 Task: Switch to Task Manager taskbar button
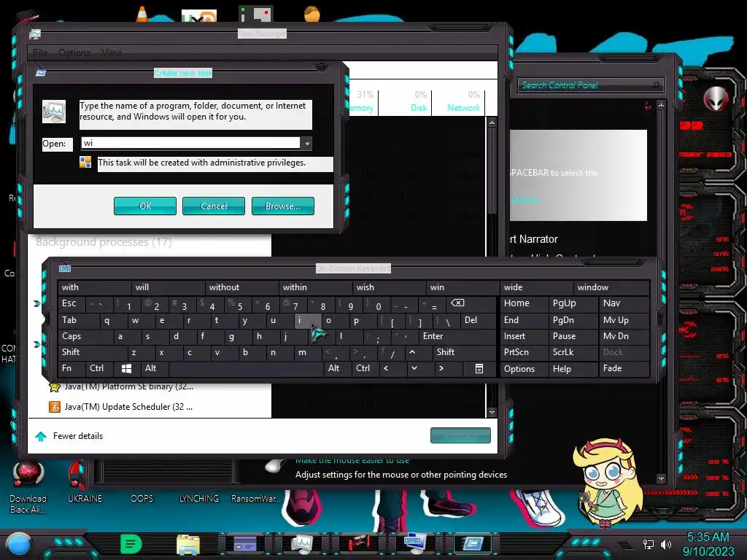(x=302, y=544)
